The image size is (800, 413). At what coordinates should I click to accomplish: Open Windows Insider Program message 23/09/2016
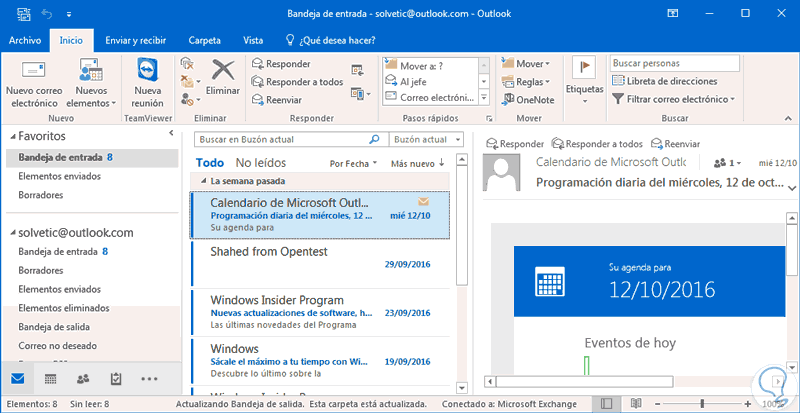[320, 312]
